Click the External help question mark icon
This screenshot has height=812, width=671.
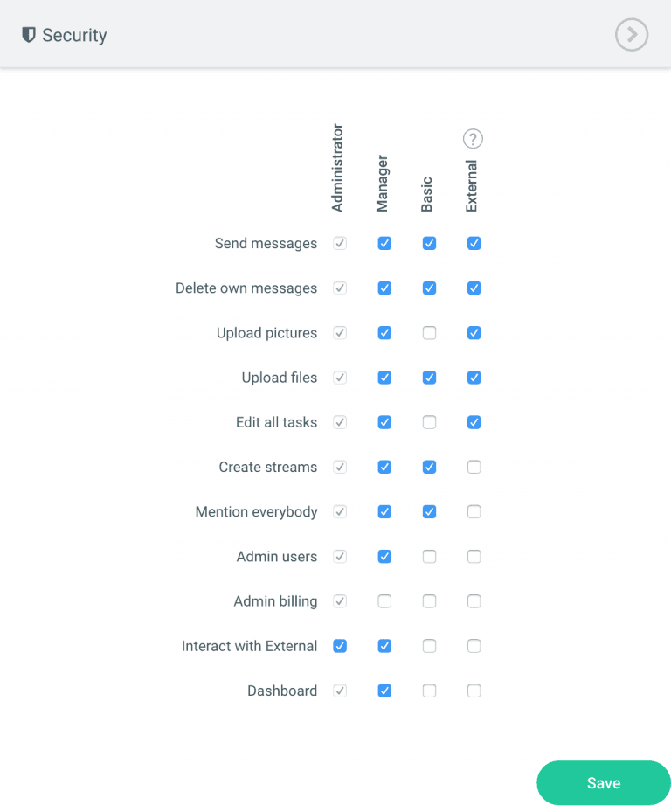[473, 139]
